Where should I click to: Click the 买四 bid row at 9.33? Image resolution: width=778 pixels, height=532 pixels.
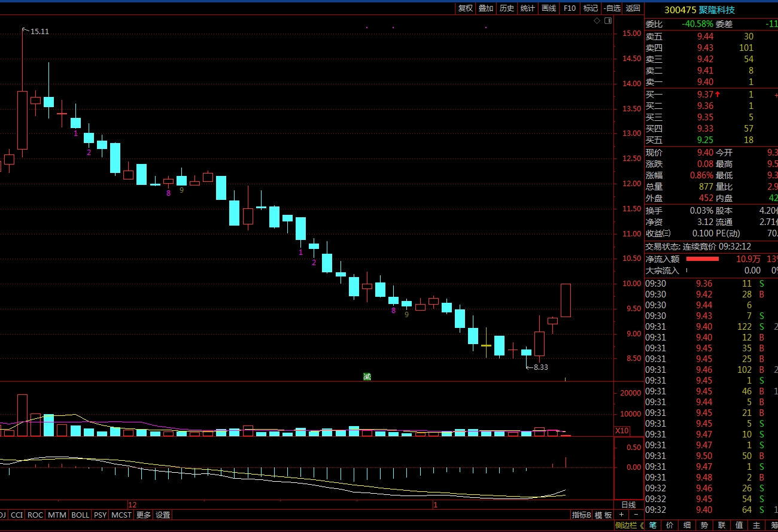click(x=711, y=129)
